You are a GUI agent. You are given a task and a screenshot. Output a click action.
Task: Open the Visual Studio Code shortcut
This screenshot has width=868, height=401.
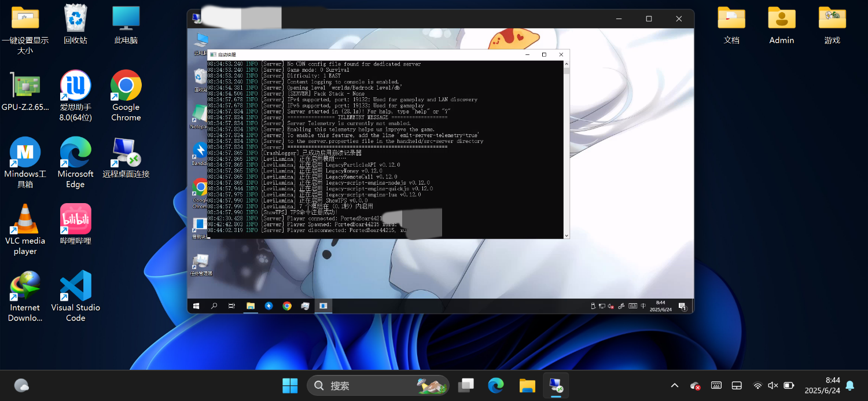[76, 297]
